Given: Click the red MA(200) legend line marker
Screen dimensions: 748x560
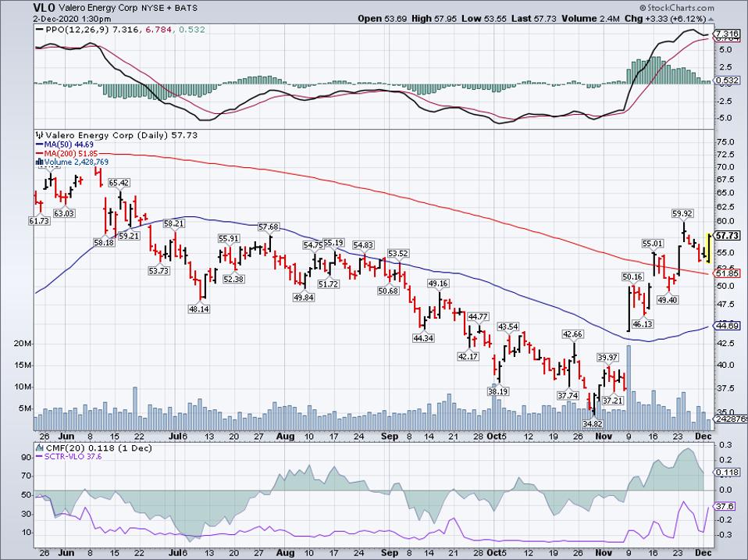Looking at the screenshot, I should tap(40, 154).
